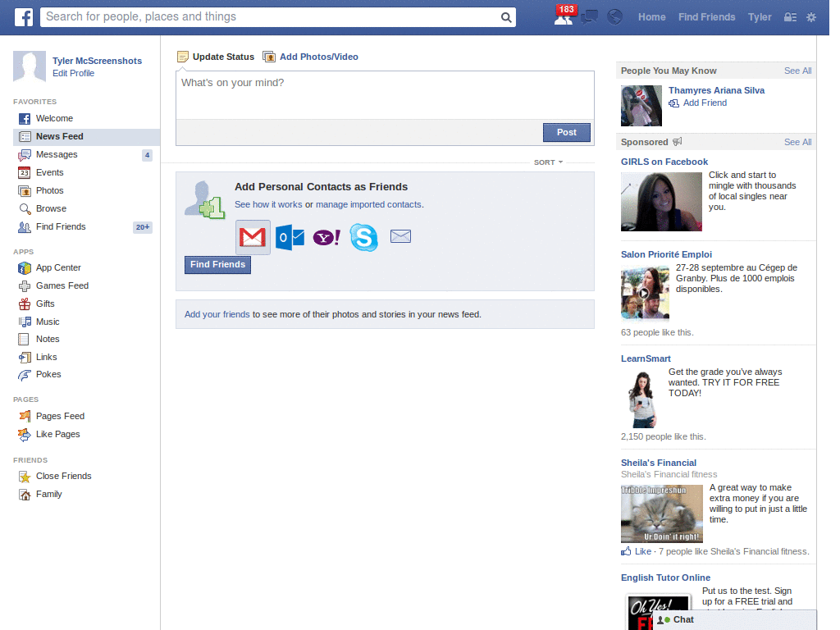Choose the Yahoo contact import icon
Image resolution: width=840 pixels, height=630 pixels.
click(x=326, y=237)
